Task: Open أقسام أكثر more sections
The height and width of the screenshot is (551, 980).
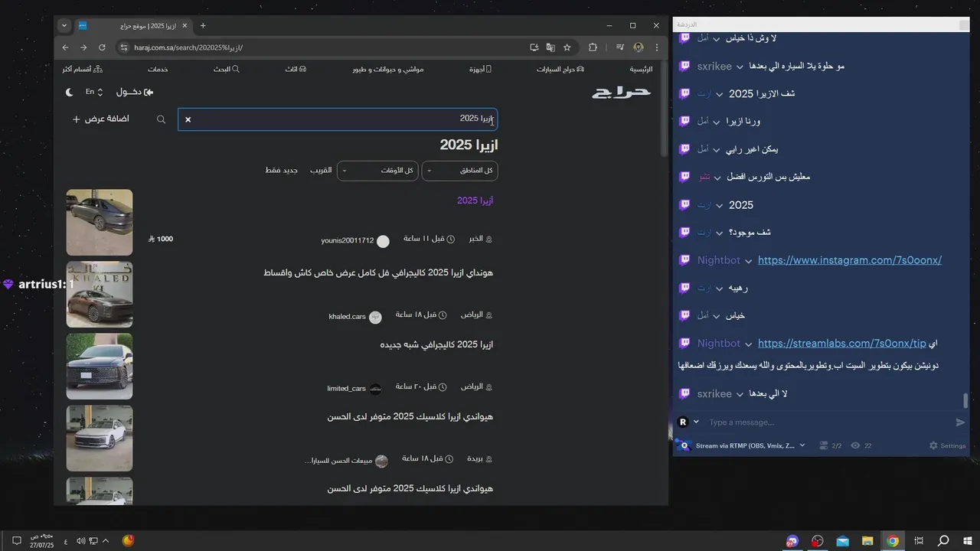Action: click(x=83, y=69)
